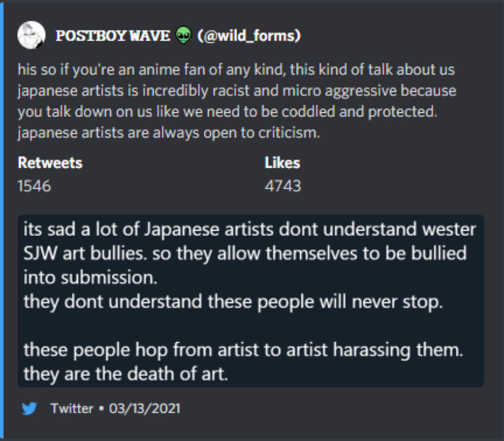Select the "Retweets" field label
504x441 pixels.
(50, 163)
